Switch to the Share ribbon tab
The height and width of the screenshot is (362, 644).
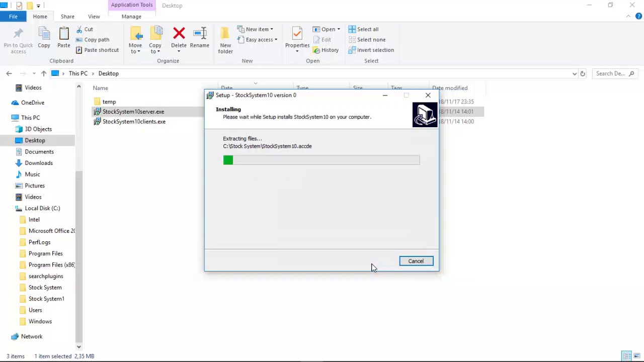click(x=67, y=17)
